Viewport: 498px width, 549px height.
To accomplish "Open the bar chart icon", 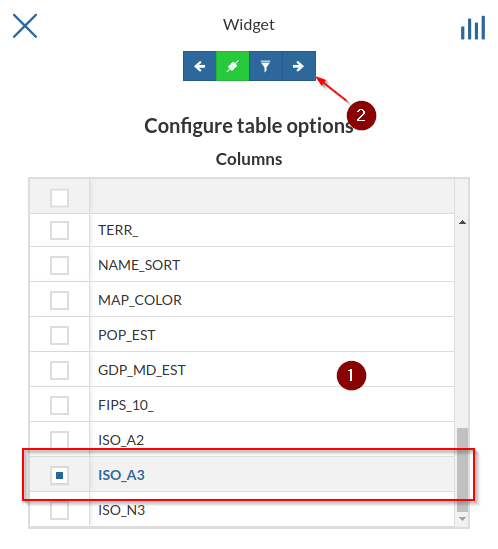I will [473, 27].
